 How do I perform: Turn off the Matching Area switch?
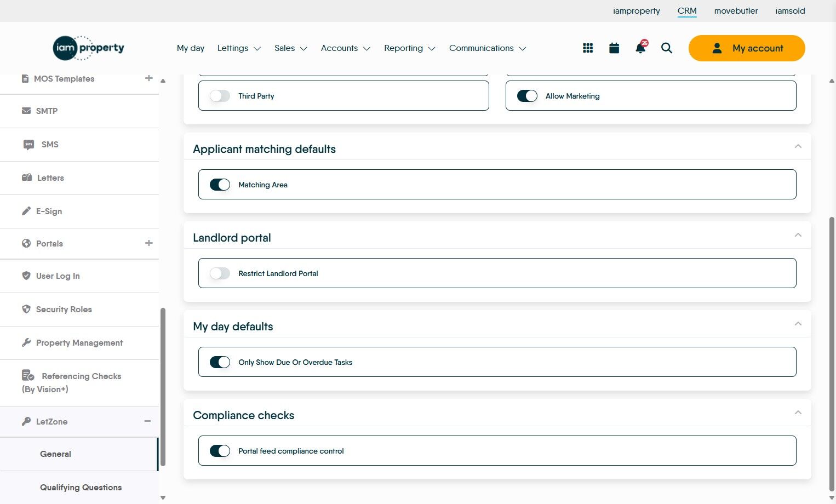click(220, 184)
